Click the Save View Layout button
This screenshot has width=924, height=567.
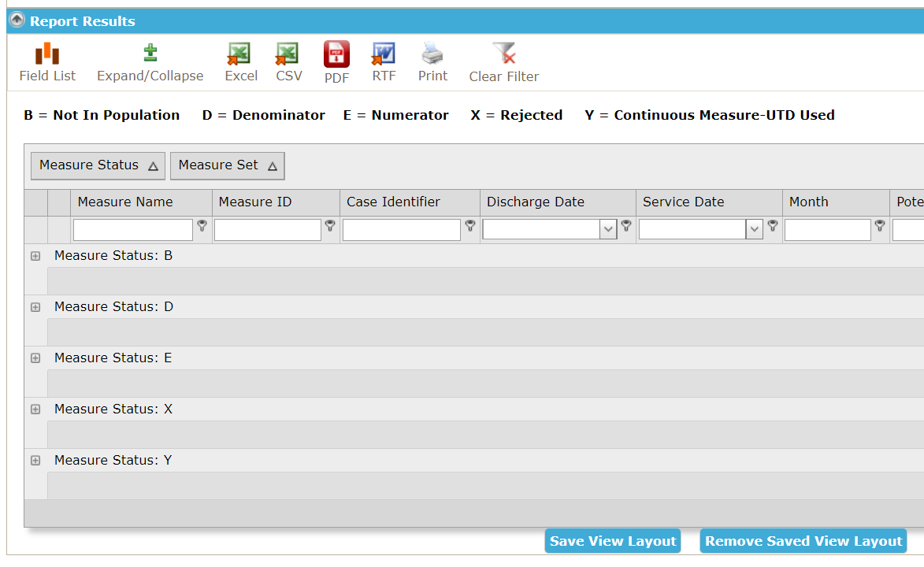coord(613,541)
